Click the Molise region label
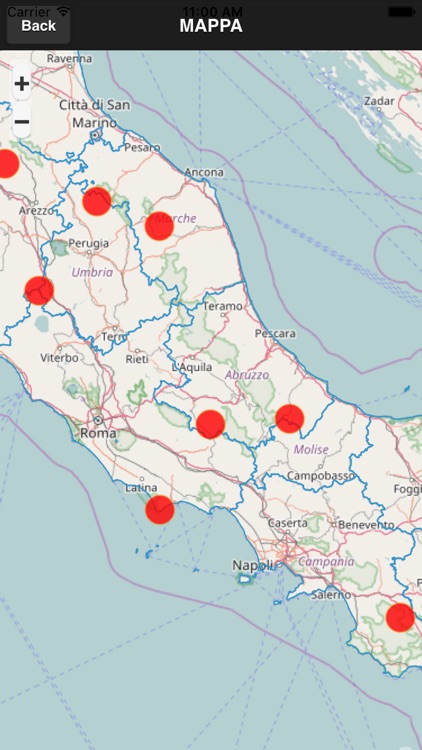 (311, 449)
